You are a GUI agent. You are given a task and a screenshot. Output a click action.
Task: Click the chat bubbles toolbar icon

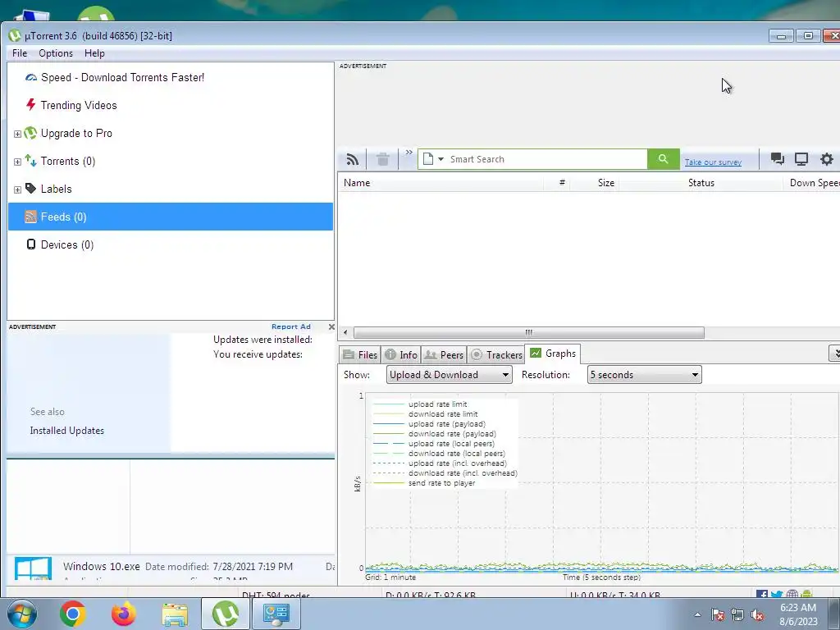click(778, 158)
